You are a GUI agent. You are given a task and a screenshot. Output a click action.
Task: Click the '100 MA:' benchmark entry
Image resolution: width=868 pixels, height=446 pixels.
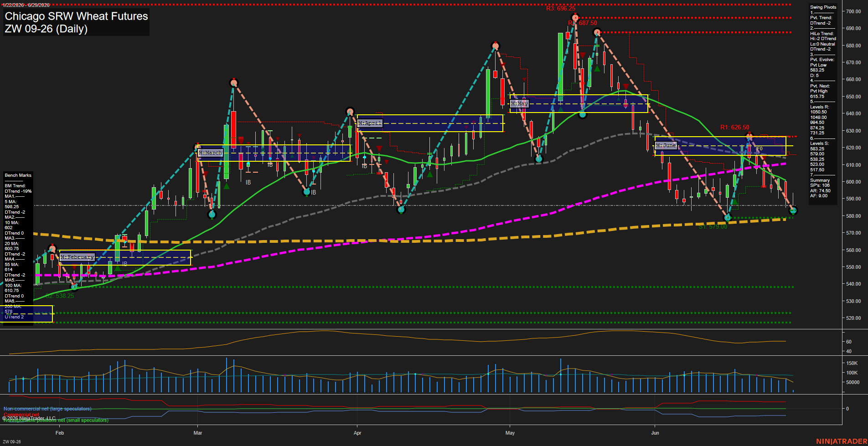pos(13,286)
